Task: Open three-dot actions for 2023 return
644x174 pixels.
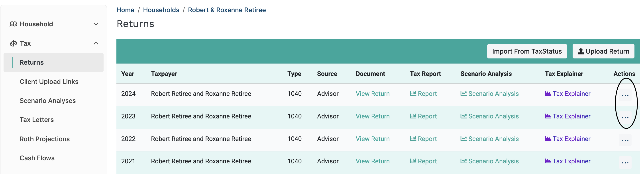Action: click(x=625, y=117)
